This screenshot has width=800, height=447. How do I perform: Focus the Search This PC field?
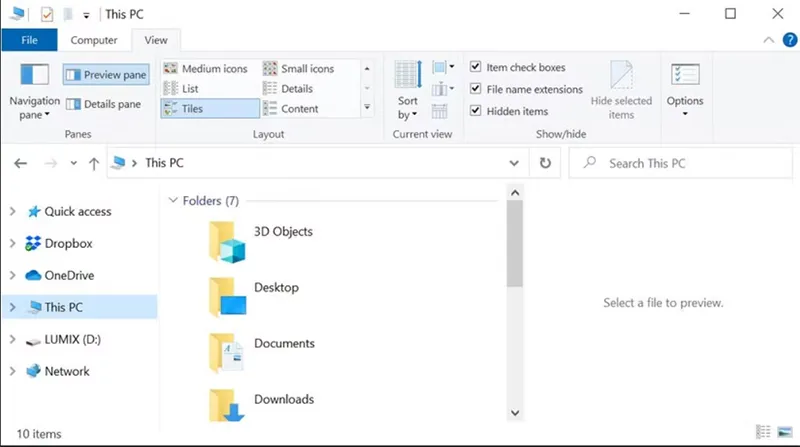681,163
